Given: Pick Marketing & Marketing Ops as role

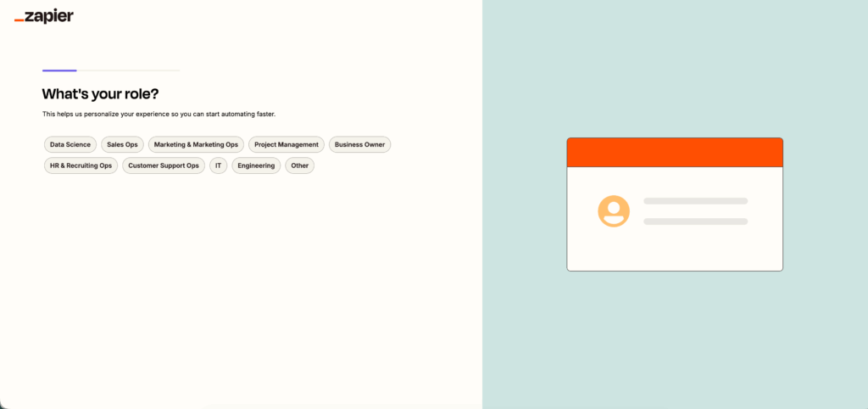Looking at the screenshot, I should (196, 144).
